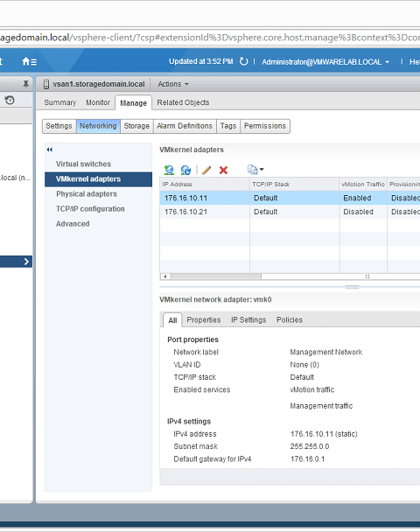Viewport: 420px width, 532px height.
Task: Pin the navigator panel with the pushpin icon
Action: tap(25, 84)
